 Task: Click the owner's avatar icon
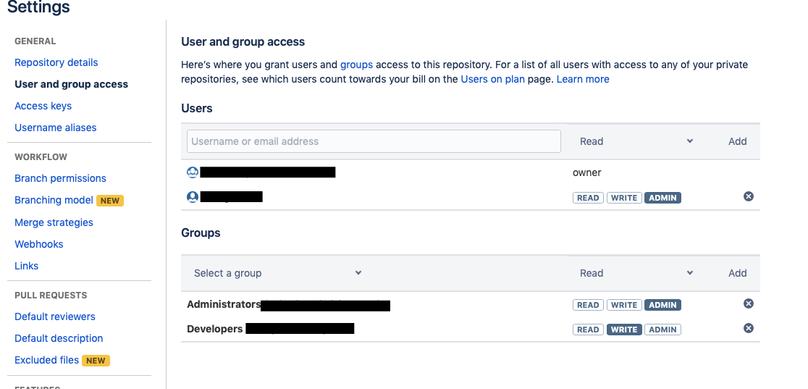coord(192,172)
